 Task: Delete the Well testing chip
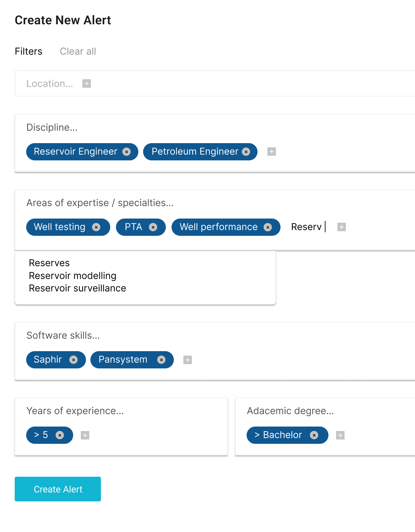(96, 227)
